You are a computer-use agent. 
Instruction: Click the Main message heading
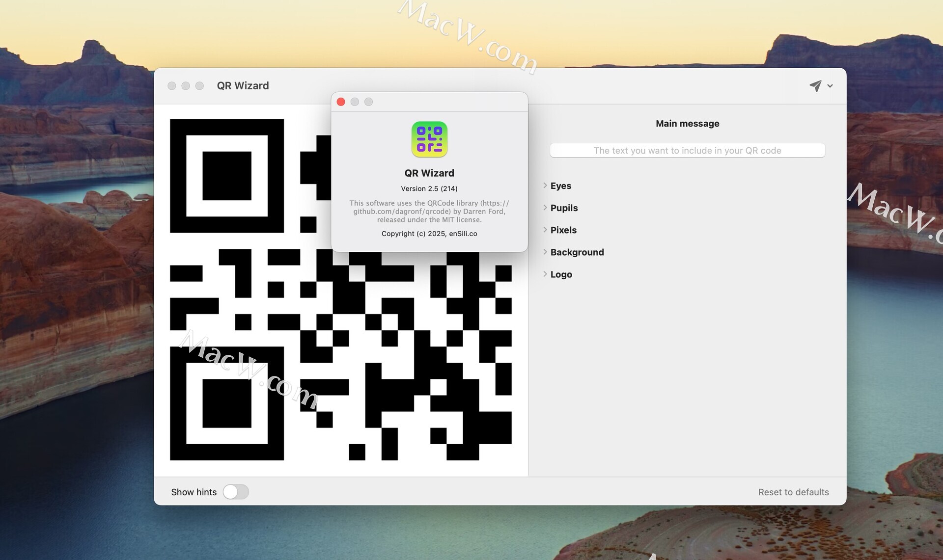point(687,123)
